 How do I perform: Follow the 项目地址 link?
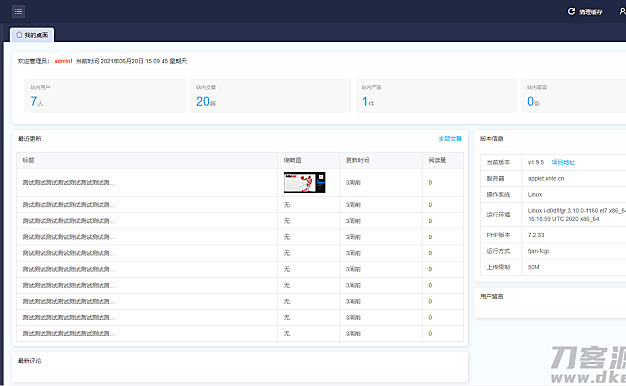click(563, 162)
